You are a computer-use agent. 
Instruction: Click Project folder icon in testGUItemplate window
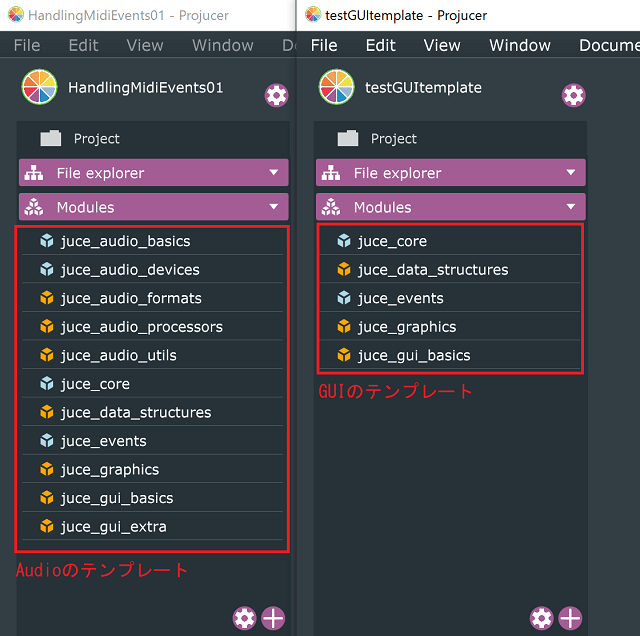348,138
